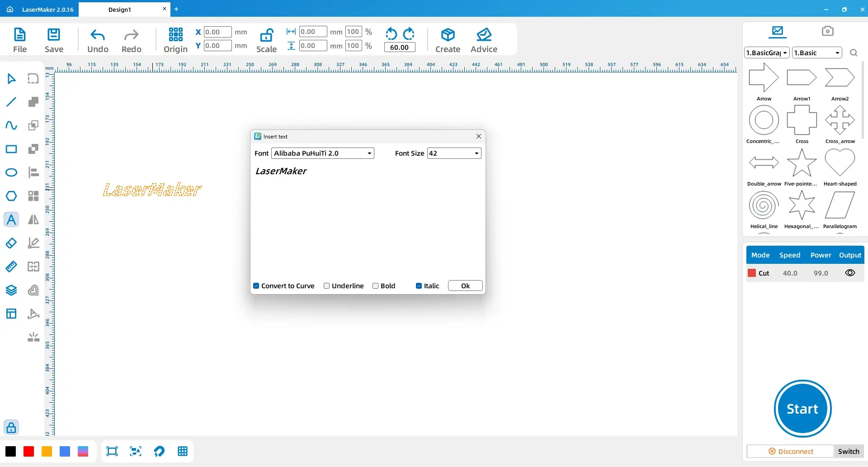
Task: Click the mirror flip tool
Action: (x=33, y=219)
